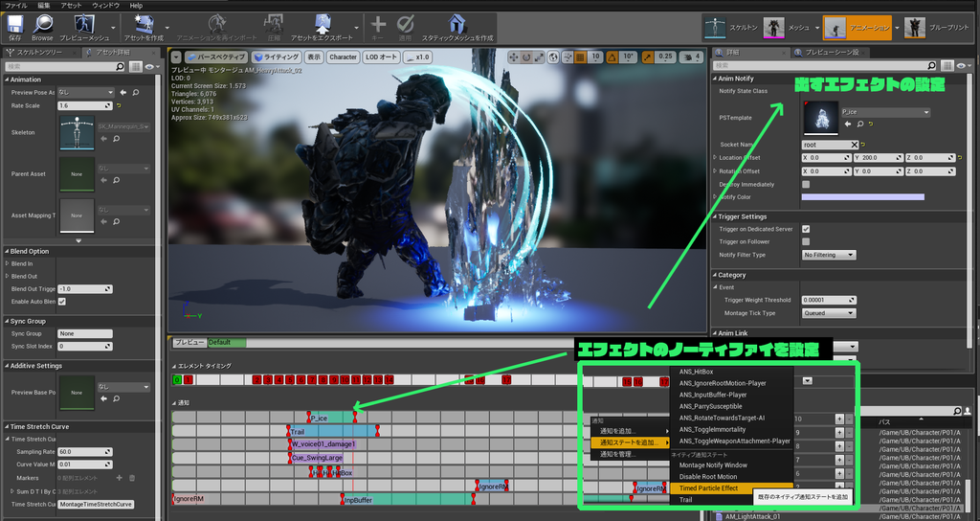Toggle Destroy Immediately checkbox
This screenshot has width=980, height=521.
pyautogui.click(x=806, y=185)
